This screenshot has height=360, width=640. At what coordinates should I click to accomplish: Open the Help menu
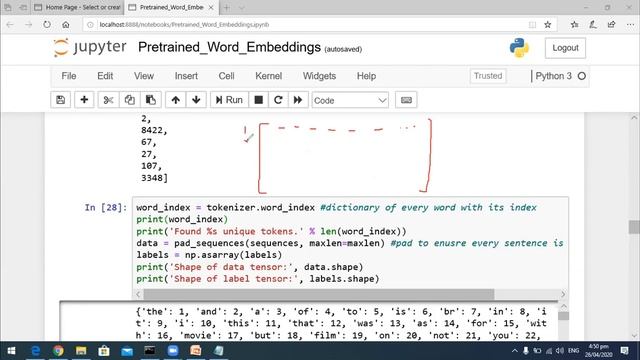[x=366, y=76]
